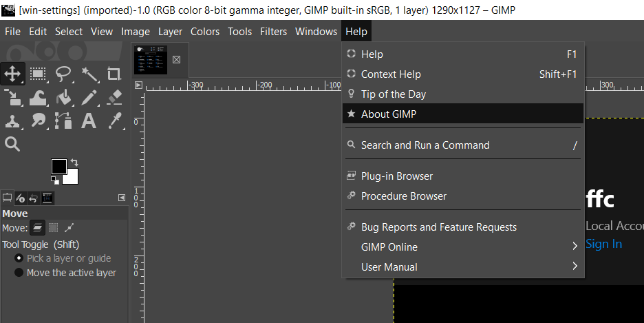This screenshot has width=644, height=323.
Task: Open the Images dock tab
Action: coord(47,198)
